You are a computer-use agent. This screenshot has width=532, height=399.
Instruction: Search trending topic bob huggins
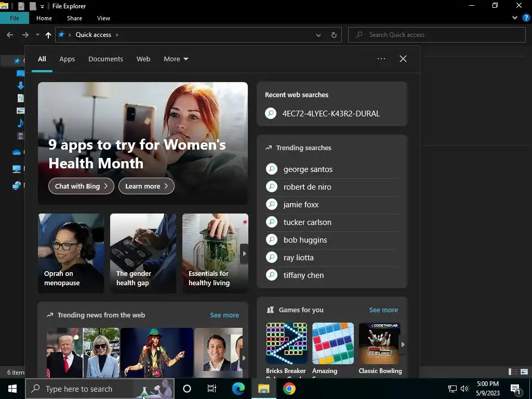(x=332, y=240)
